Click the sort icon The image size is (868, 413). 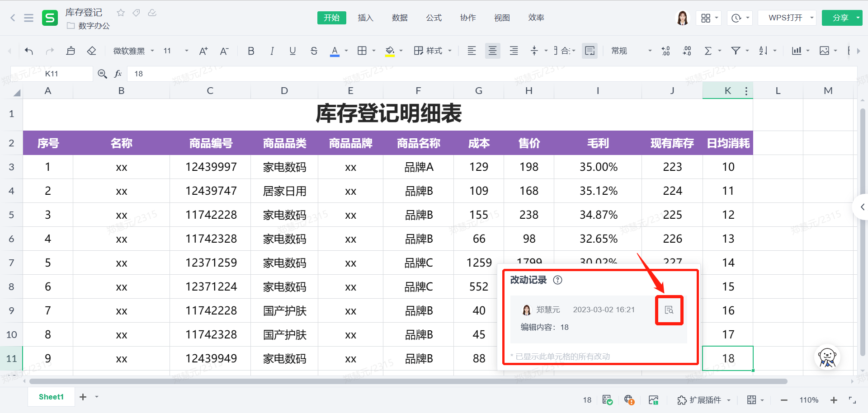tap(763, 51)
